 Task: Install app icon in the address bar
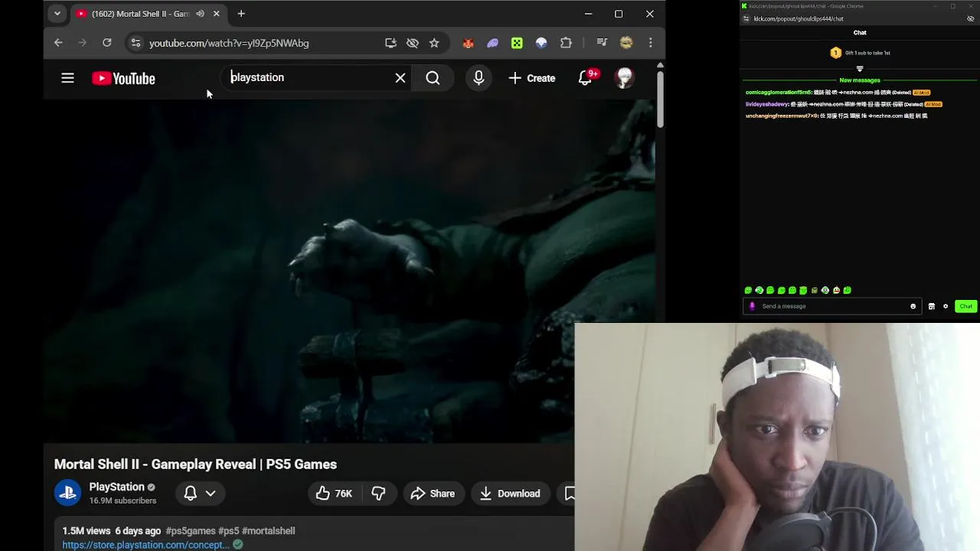pyautogui.click(x=390, y=43)
